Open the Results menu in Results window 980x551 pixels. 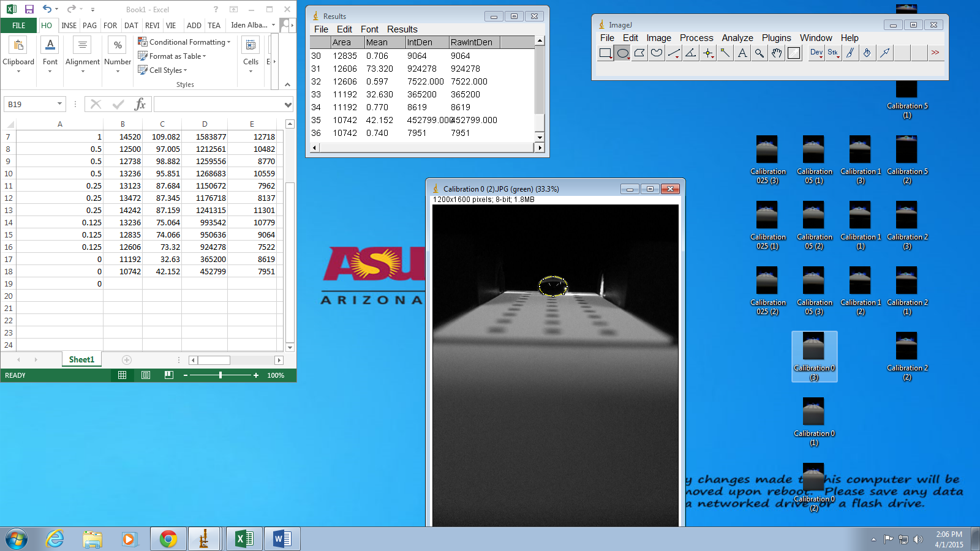click(x=402, y=29)
